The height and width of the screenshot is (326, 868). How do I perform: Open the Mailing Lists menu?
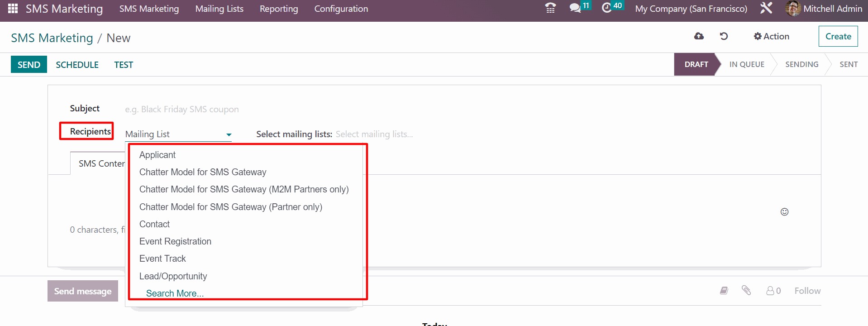point(219,9)
